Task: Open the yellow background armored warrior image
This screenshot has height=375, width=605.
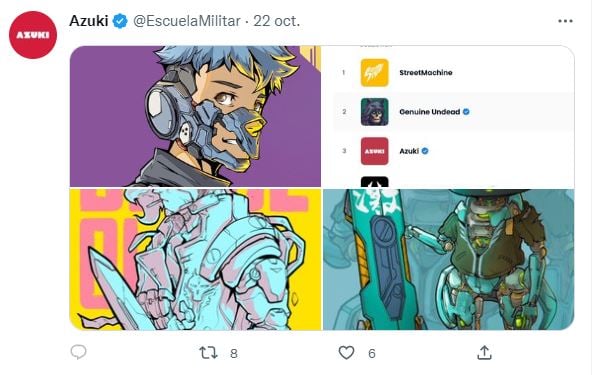Action: point(195,259)
